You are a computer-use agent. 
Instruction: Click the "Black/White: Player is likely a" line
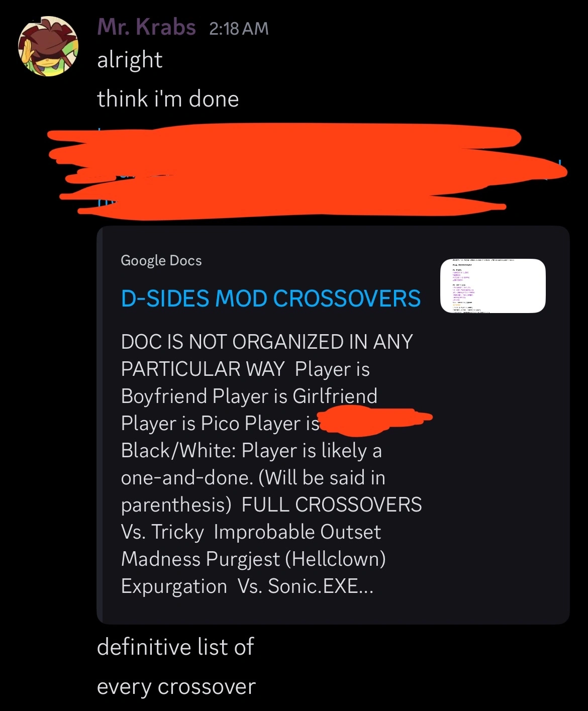click(x=251, y=451)
